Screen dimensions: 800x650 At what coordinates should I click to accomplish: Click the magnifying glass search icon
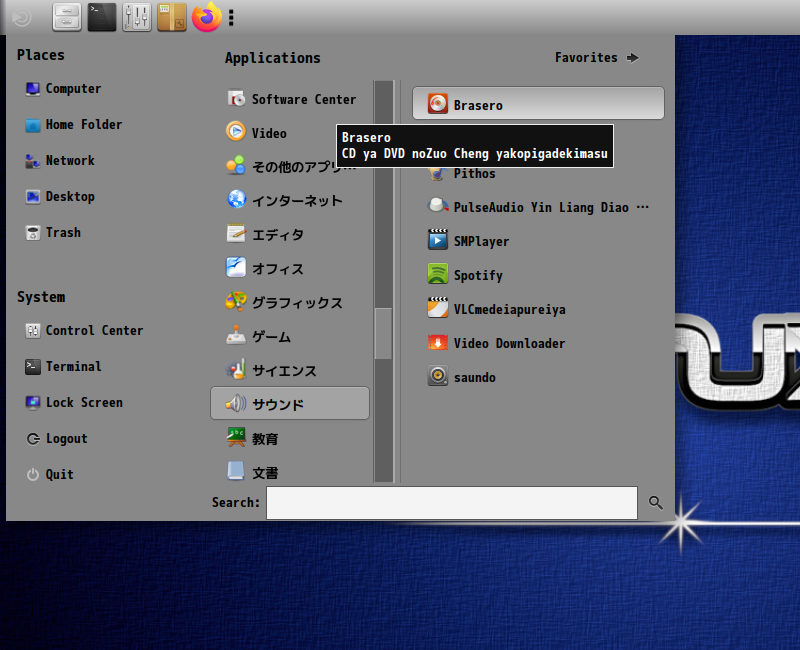tap(656, 503)
